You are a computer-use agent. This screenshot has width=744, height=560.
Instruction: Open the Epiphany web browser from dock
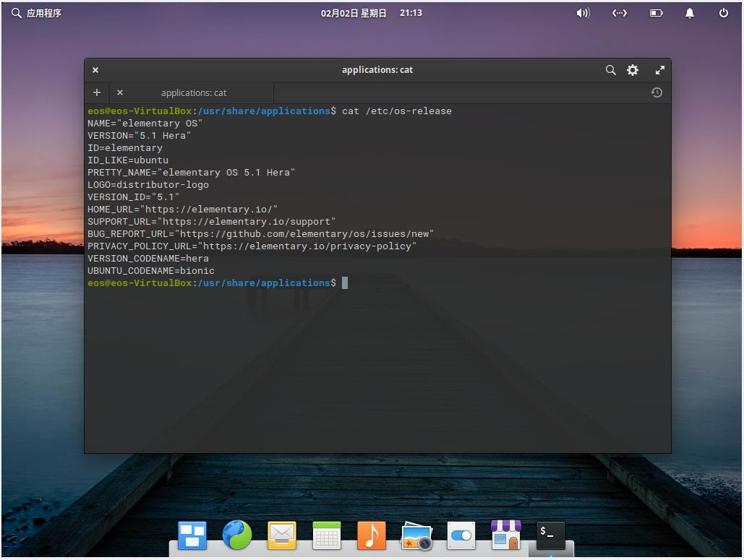tap(236, 535)
